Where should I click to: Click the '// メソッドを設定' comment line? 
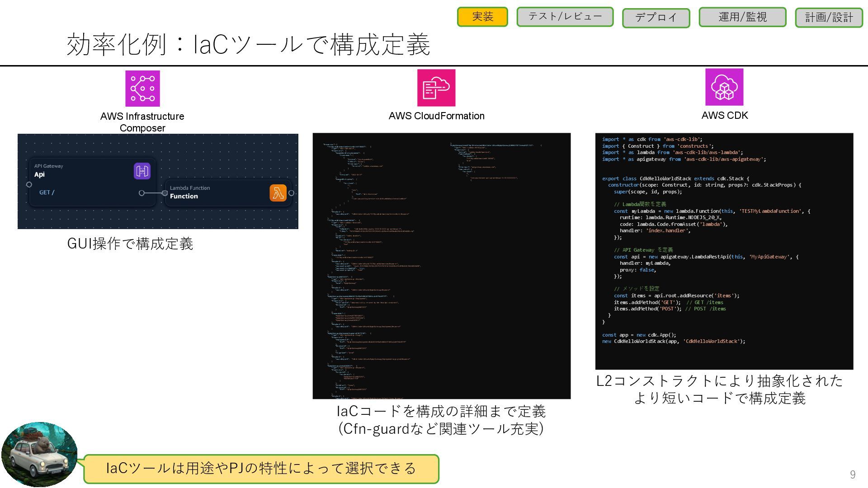click(x=637, y=289)
